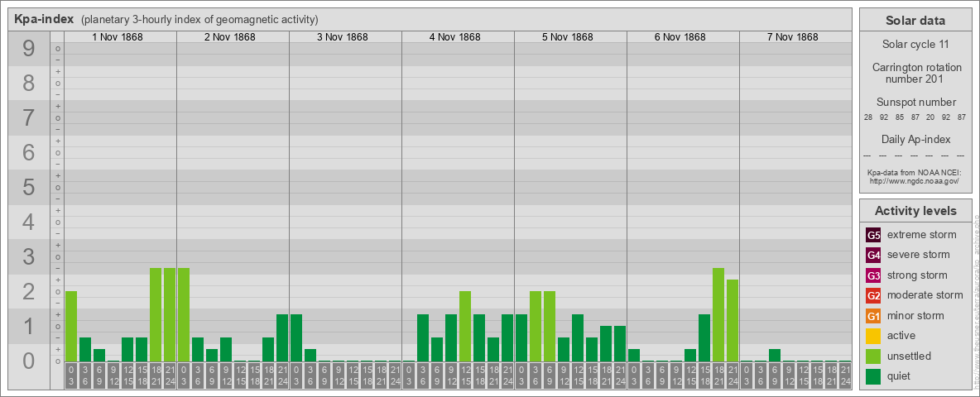
Task: Click the 3 Nov 0–3 quiet bar
Action: pos(296,337)
